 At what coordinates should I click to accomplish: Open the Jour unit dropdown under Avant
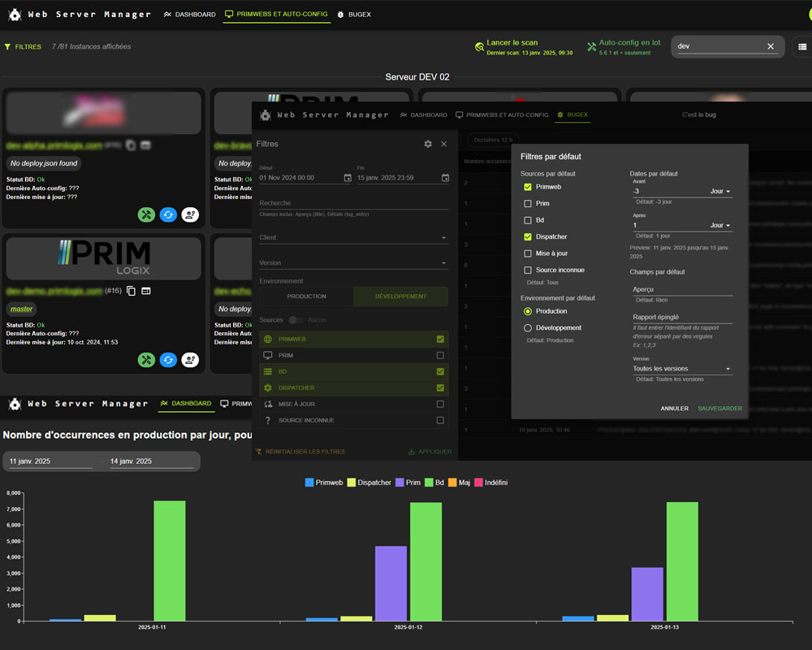point(720,192)
